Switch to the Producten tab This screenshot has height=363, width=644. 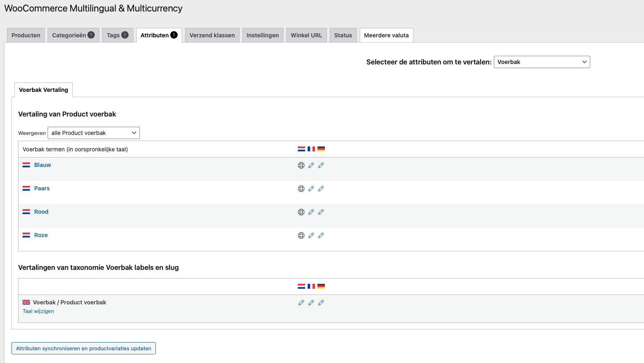26,35
